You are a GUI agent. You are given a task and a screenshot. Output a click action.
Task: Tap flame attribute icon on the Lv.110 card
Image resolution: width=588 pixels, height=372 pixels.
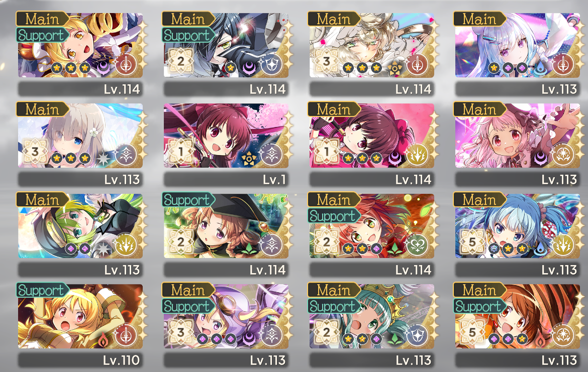[x=103, y=339]
